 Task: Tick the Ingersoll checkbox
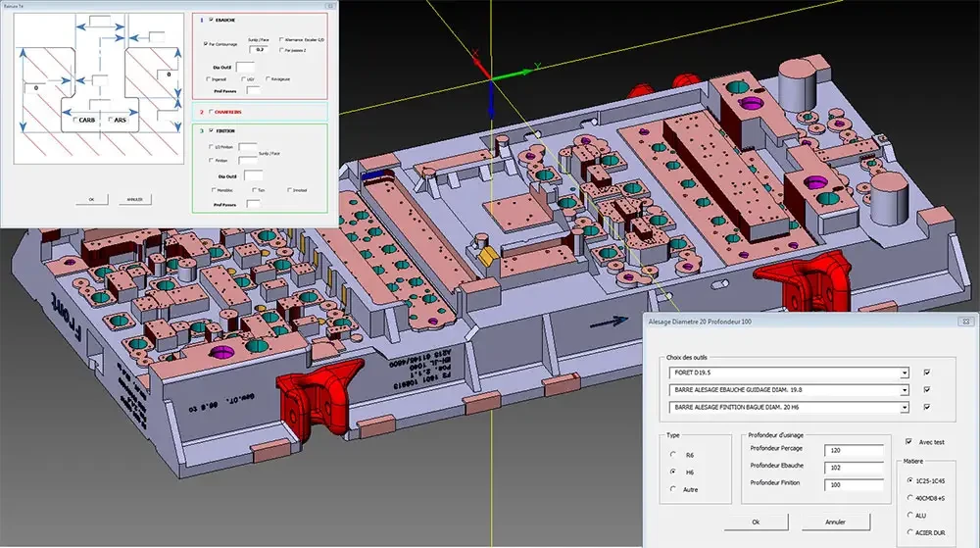[207, 77]
